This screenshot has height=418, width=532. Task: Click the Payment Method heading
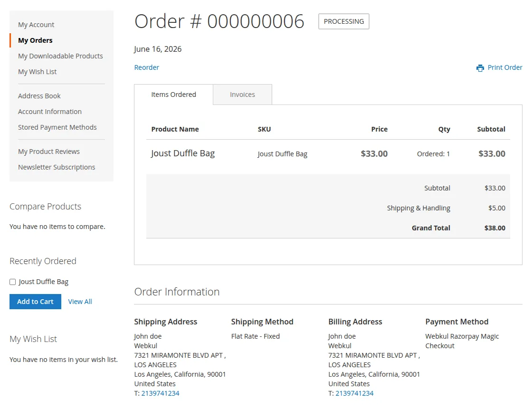click(x=457, y=322)
